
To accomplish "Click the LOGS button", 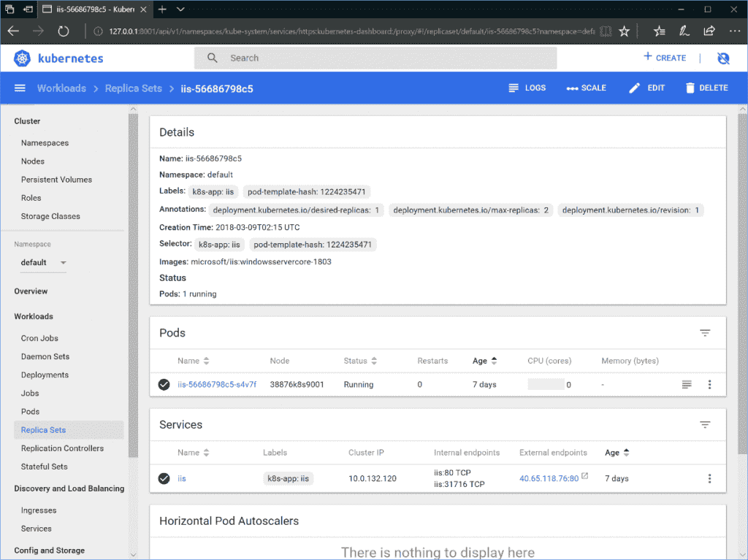I will point(527,88).
